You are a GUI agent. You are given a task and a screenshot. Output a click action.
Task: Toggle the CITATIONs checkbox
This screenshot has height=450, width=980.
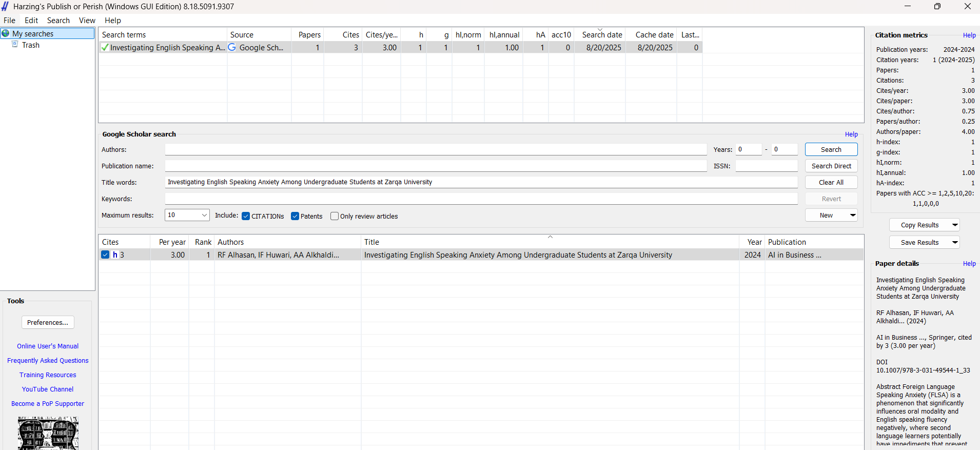[x=246, y=216]
